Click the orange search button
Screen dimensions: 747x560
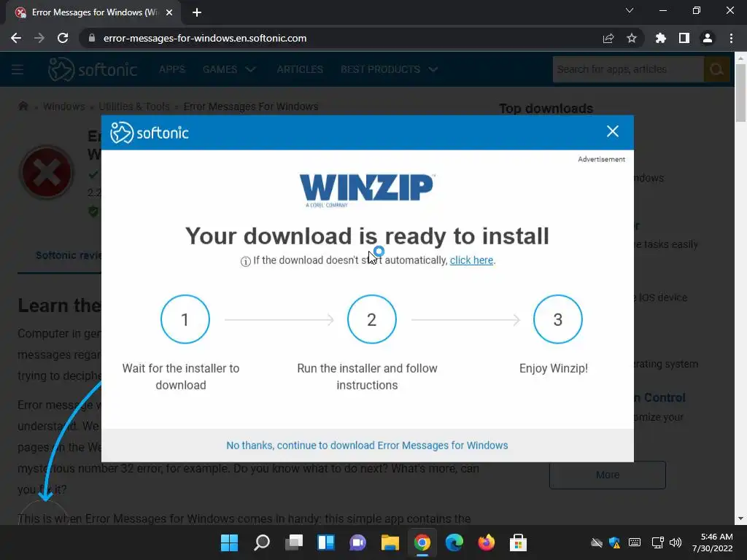pos(716,69)
